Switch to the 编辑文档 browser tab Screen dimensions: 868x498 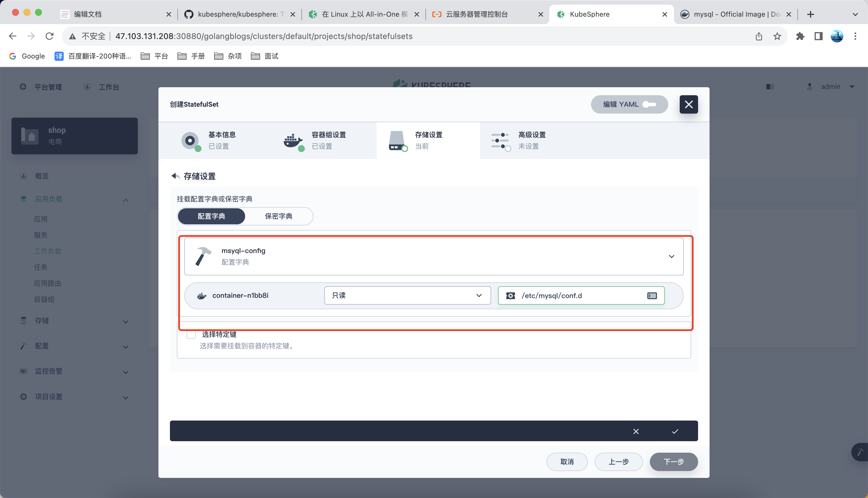(x=116, y=14)
